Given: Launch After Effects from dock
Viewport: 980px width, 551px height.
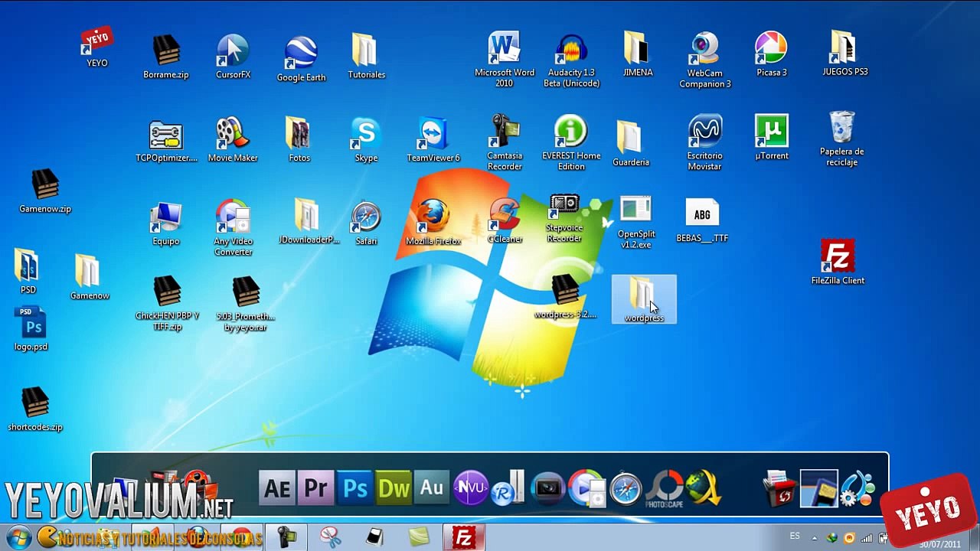Looking at the screenshot, I should pos(276,488).
